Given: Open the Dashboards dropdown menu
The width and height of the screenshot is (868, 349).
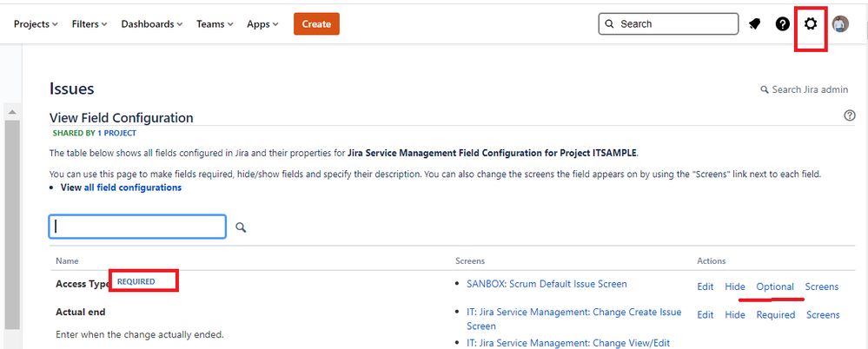Looking at the screenshot, I should coord(152,24).
